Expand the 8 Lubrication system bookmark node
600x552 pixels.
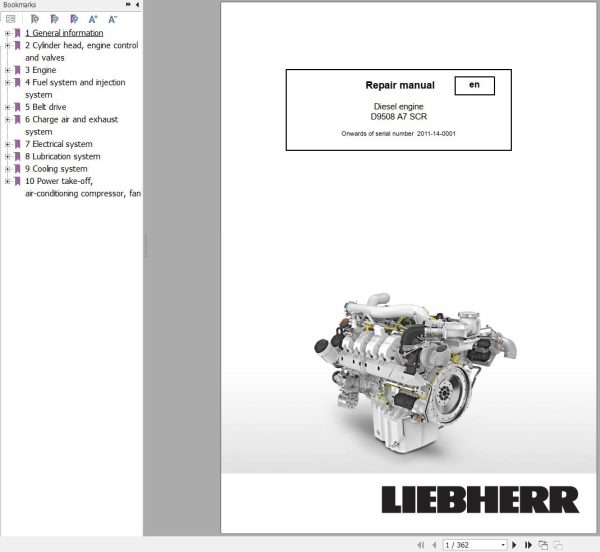point(7,156)
